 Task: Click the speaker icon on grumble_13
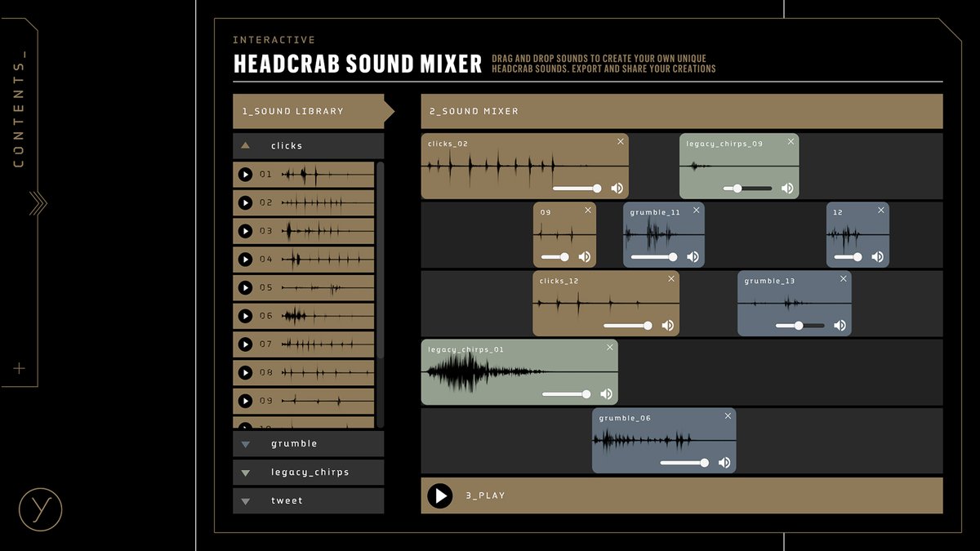pos(840,325)
